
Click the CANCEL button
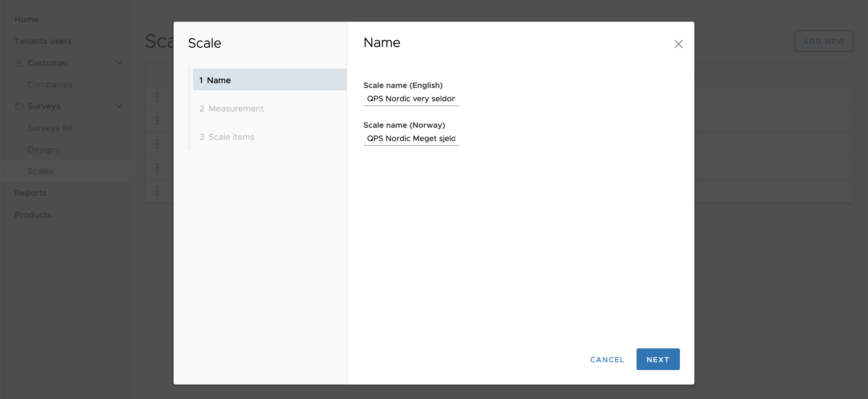pos(607,360)
